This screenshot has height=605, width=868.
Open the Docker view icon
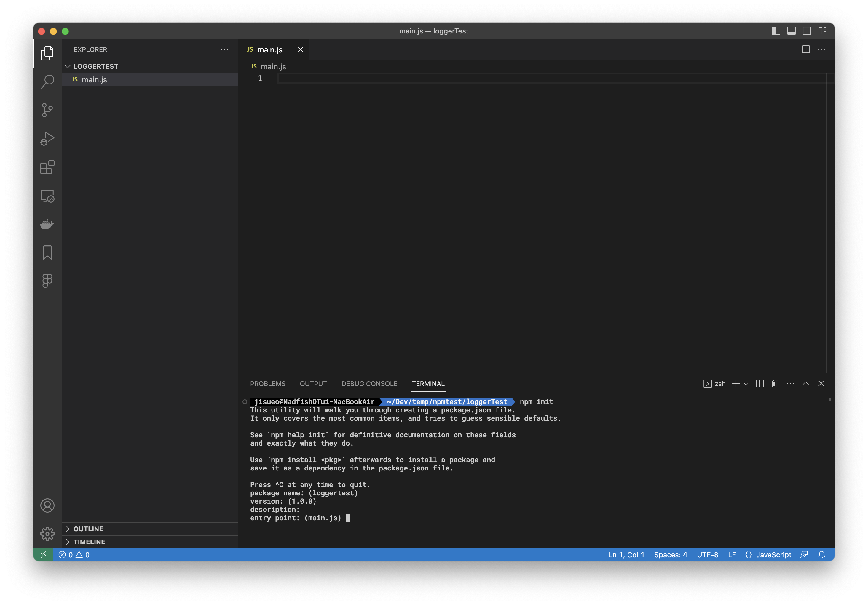pos(47,224)
